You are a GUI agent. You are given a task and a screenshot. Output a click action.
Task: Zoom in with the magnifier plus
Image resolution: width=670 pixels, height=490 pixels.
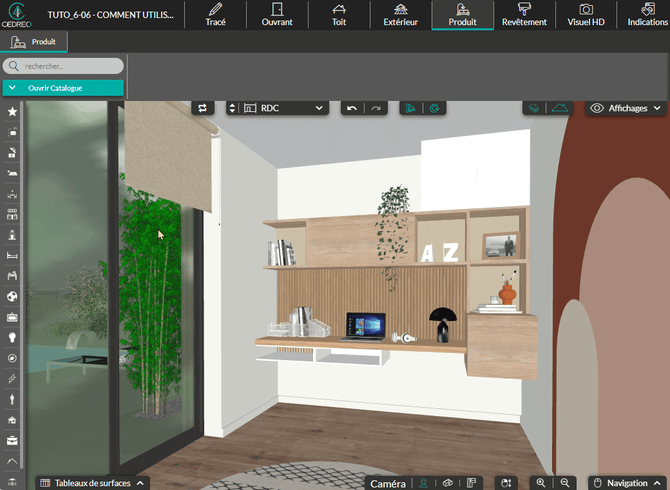coord(541,483)
